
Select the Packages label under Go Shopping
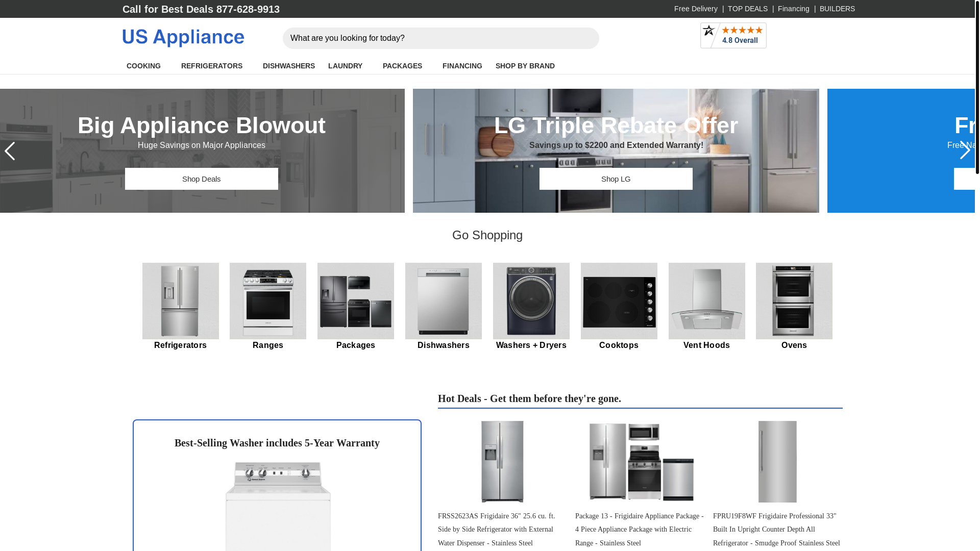[x=356, y=345]
